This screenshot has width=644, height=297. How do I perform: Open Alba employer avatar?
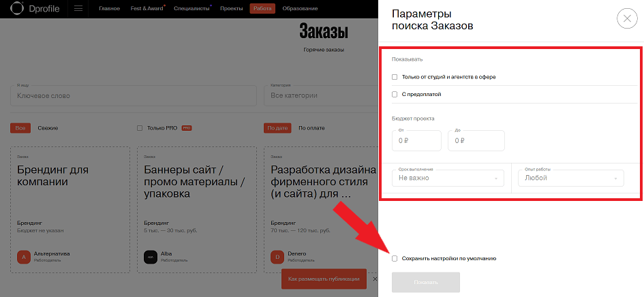pos(151,257)
